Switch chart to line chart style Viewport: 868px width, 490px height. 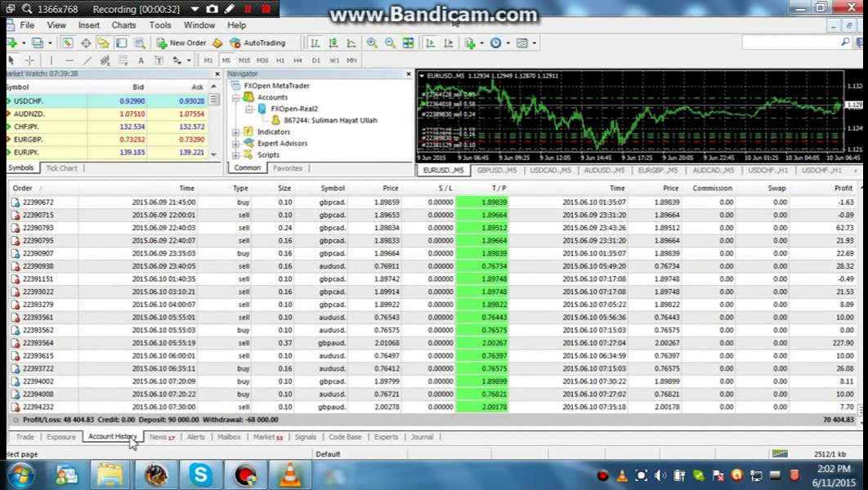coord(351,42)
